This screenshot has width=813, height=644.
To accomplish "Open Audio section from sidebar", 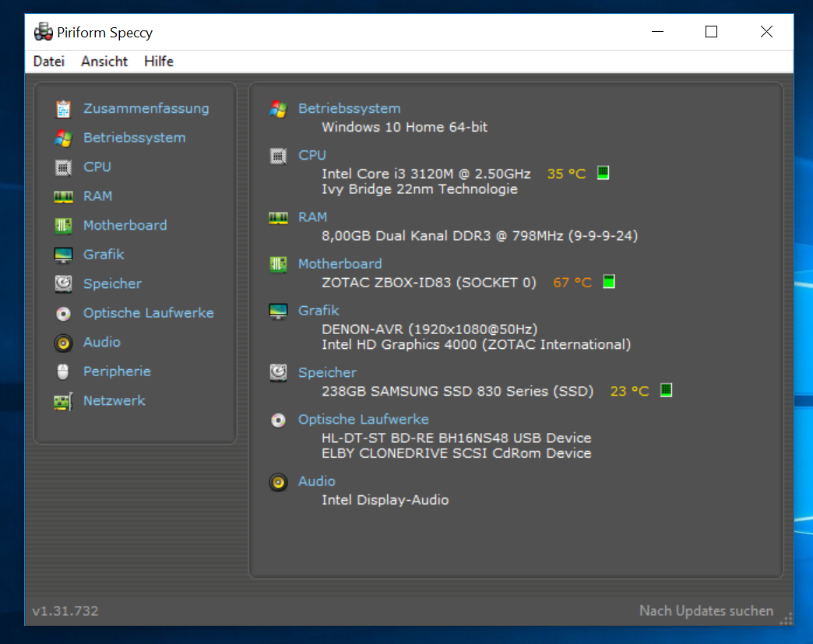I will point(101,342).
